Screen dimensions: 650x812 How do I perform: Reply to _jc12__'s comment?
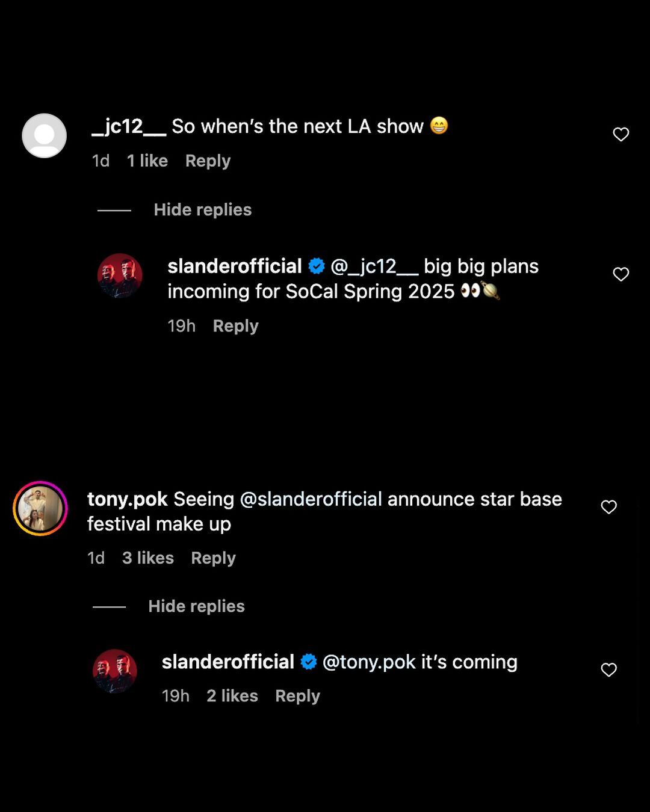click(x=207, y=161)
